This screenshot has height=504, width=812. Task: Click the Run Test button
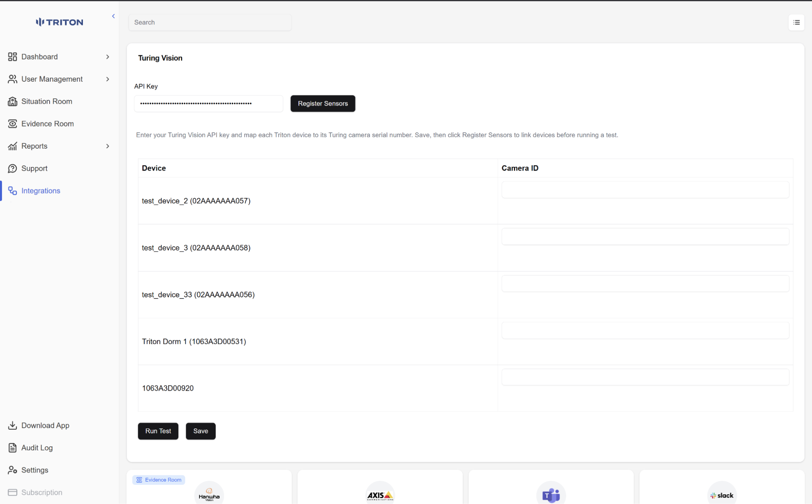pos(158,431)
